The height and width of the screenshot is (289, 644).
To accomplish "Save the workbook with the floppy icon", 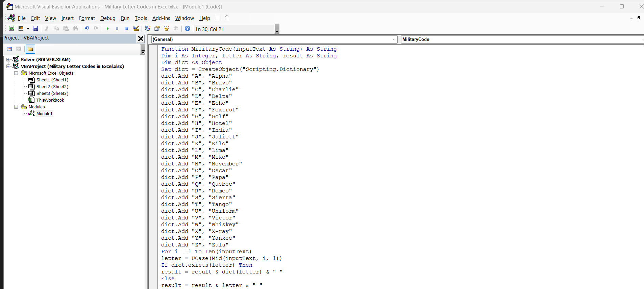I will pyautogui.click(x=35, y=29).
